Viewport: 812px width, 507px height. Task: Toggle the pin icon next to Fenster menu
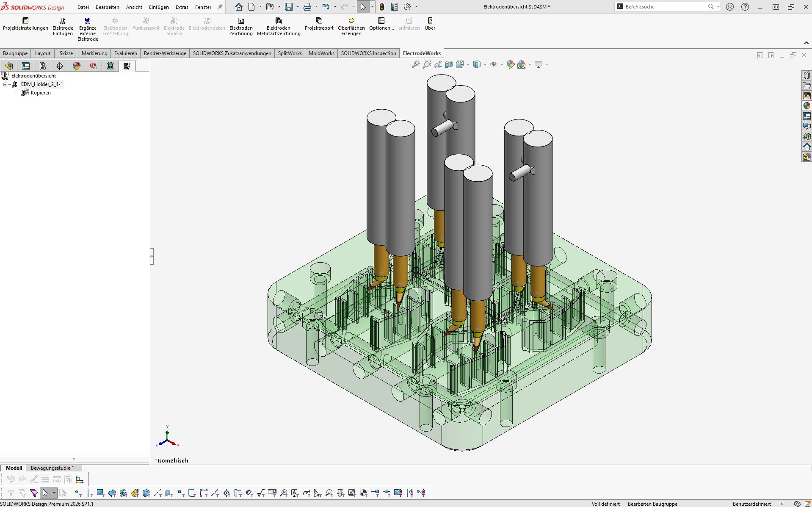pyautogui.click(x=220, y=7)
